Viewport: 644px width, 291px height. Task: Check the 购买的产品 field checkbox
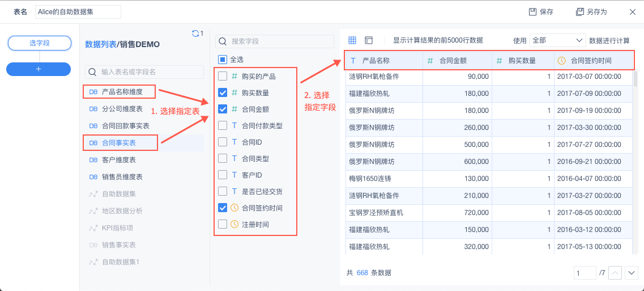[x=223, y=76]
